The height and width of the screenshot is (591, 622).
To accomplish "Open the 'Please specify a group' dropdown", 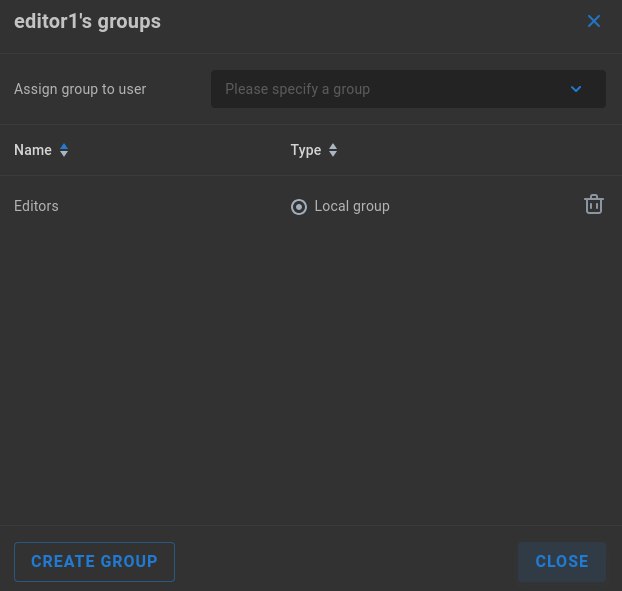I will point(408,89).
